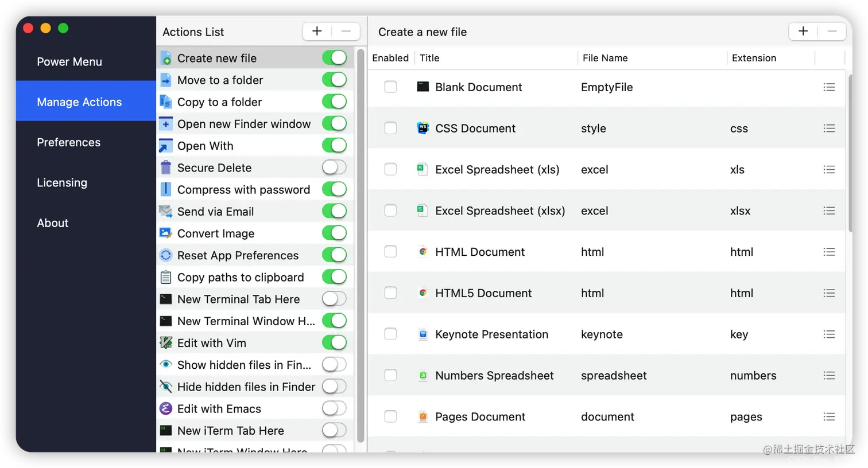Enable the New iTerm Tab Here toggle
This screenshot has height=468, width=868.
pos(334,430)
